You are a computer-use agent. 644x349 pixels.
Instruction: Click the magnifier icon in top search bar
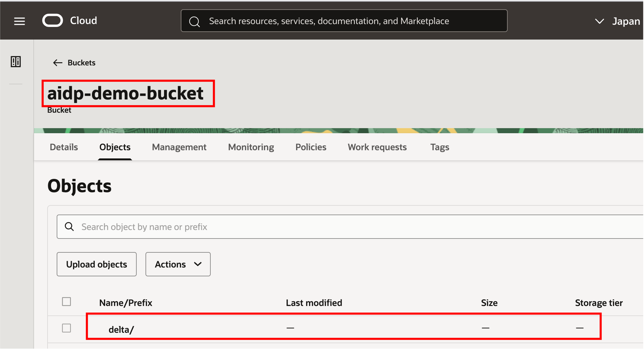click(194, 22)
